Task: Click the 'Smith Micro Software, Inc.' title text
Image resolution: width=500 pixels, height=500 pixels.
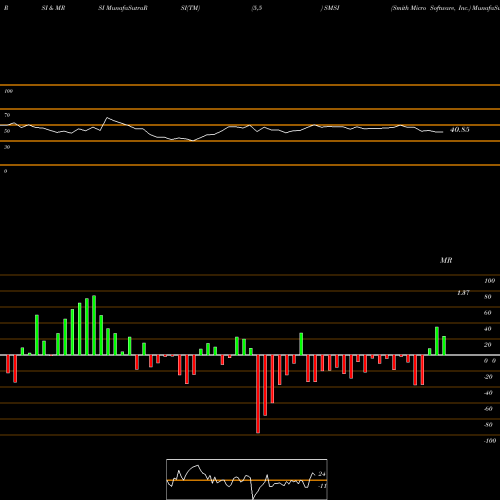Action: [431, 8]
